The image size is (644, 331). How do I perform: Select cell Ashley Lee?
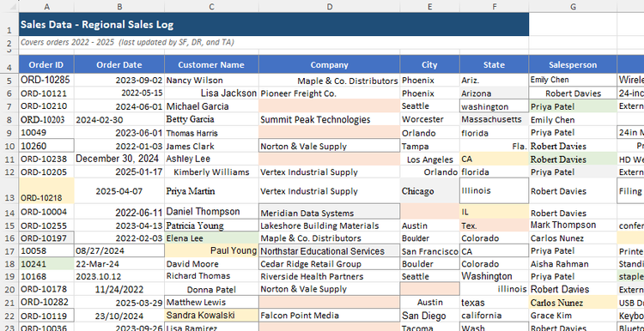(x=211, y=159)
